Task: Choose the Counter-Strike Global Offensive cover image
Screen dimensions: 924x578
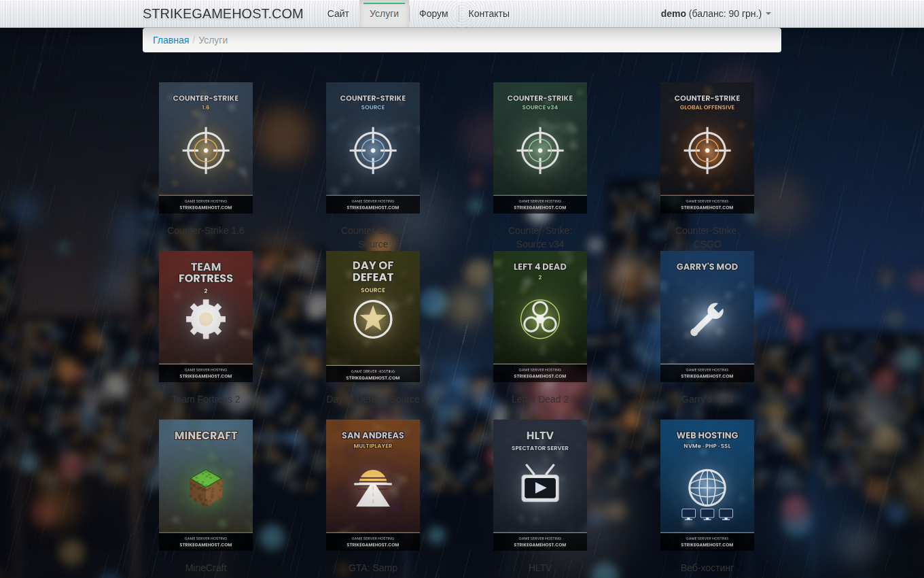Action: click(707, 148)
